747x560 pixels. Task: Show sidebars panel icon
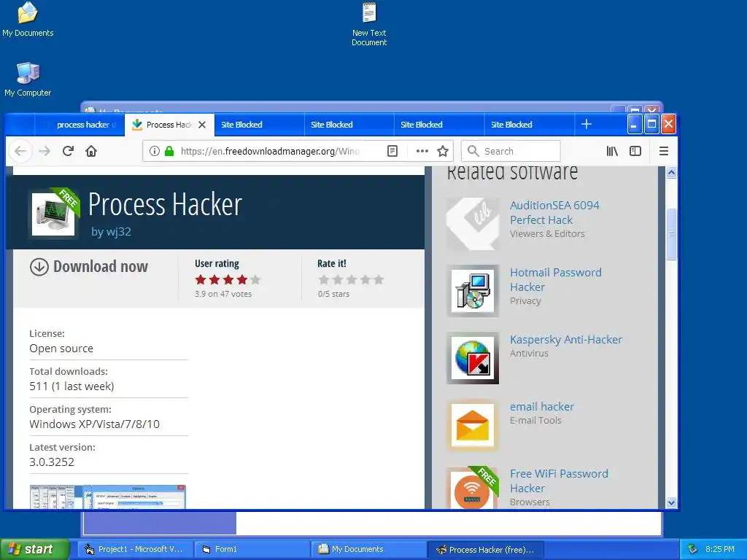tap(635, 151)
